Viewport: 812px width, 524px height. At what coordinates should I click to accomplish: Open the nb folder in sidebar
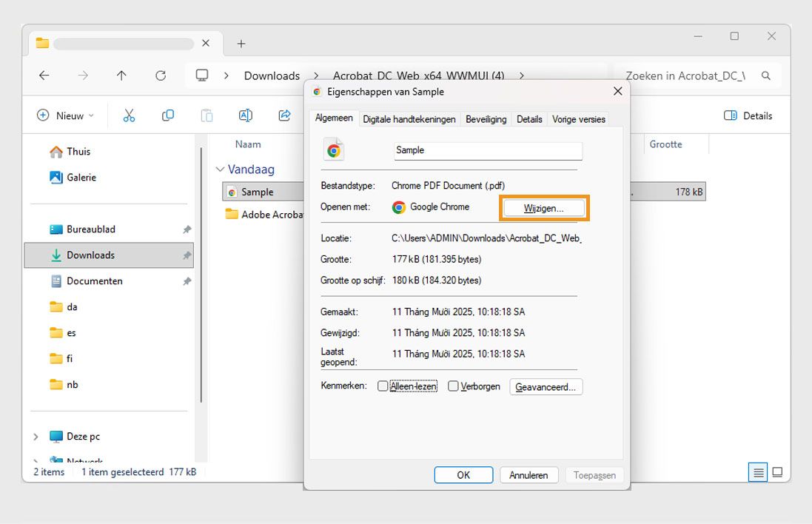tap(72, 385)
